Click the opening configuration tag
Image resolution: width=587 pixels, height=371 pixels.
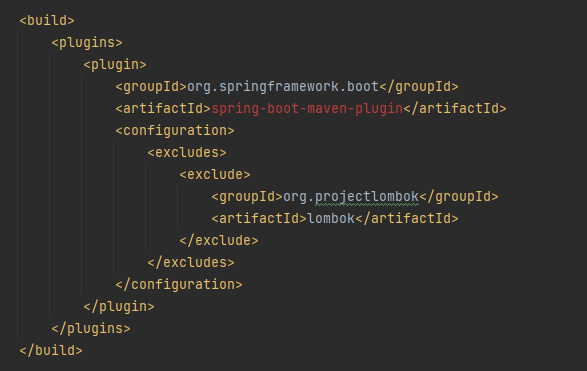[175, 131]
